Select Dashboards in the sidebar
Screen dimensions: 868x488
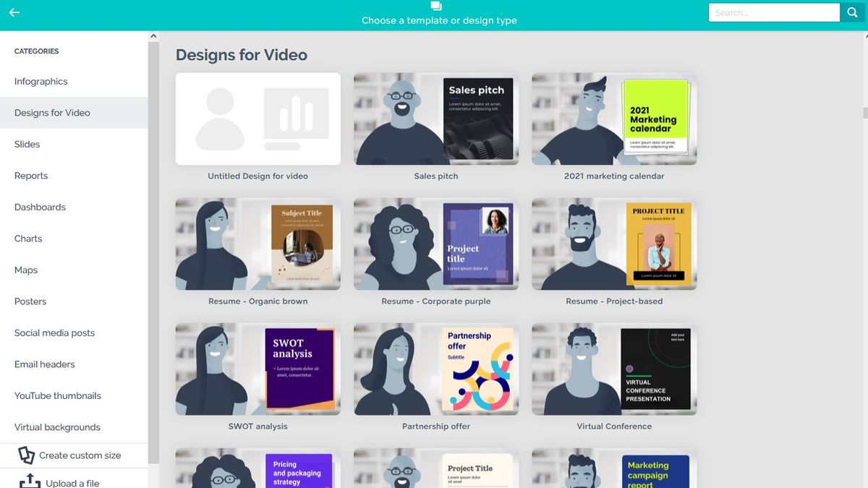coord(40,207)
